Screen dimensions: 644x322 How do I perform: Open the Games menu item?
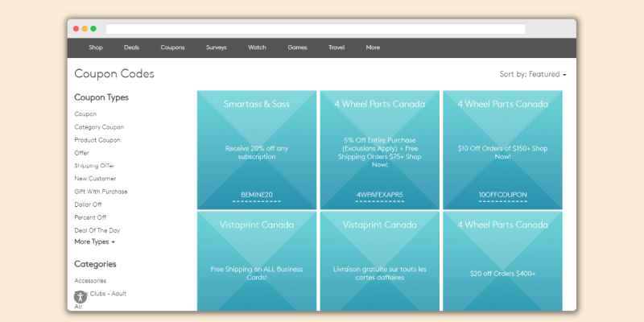(x=297, y=47)
